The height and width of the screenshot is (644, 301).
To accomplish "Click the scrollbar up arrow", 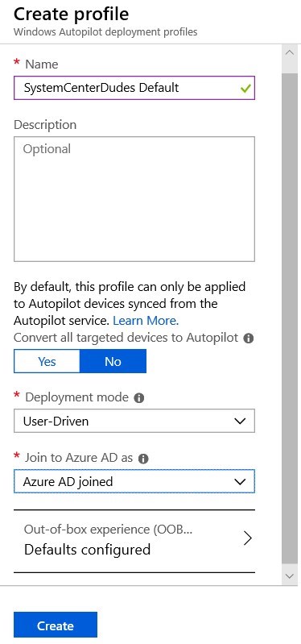I will (290, 52).
